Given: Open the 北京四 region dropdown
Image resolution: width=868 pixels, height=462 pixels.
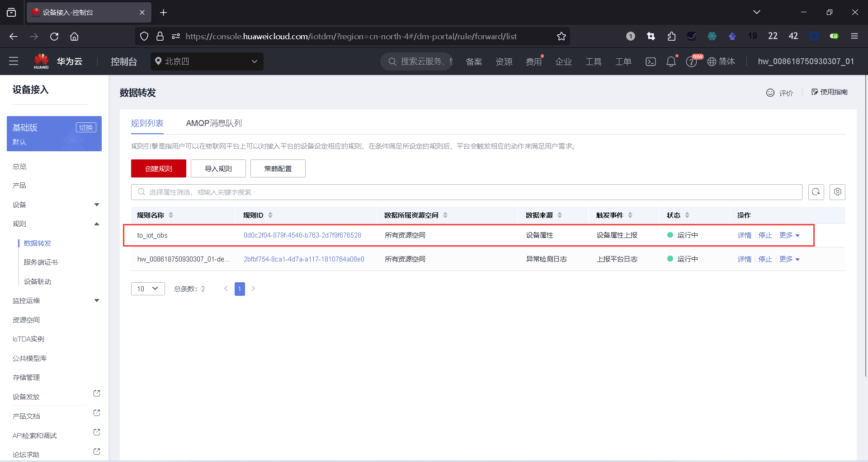Looking at the screenshot, I should pos(207,61).
